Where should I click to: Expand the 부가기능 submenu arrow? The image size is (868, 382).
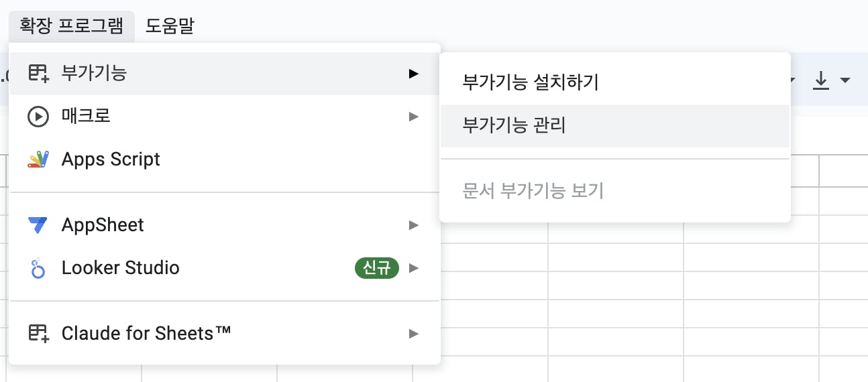[414, 73]
